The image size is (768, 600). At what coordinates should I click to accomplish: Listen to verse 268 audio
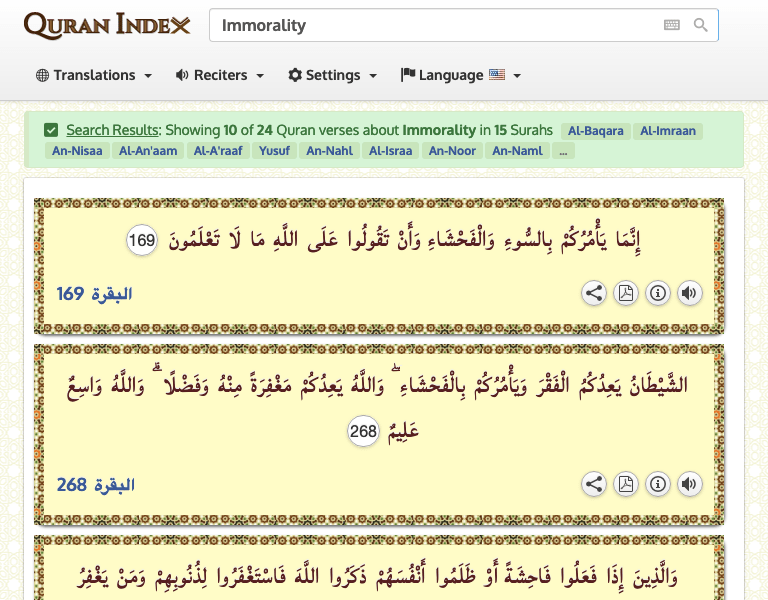pyautogui.click(x=689, y=484)
